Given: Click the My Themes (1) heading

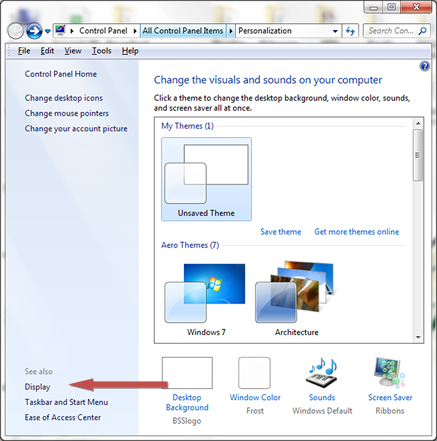Looking at the screenshot, I should [x=187, y=126].
